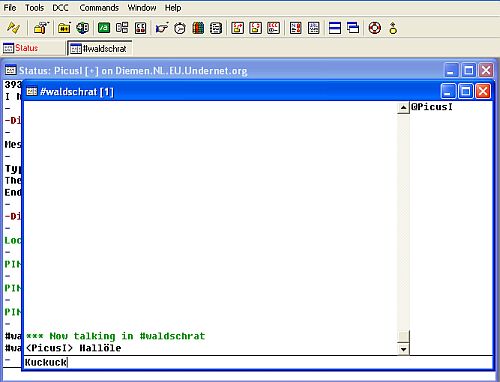Image resolution: width=500 pixels, height=382 pixels.
Task: Open the DCC menu
Action: [x=61, y=8]
